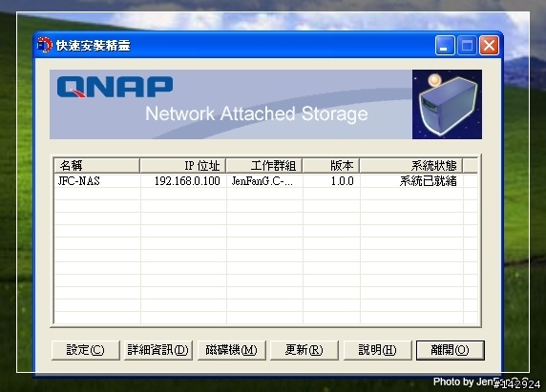The image size is (546, 392).
Task: Click the 設定(C) settings button
Action: click(x=85, y=350)
